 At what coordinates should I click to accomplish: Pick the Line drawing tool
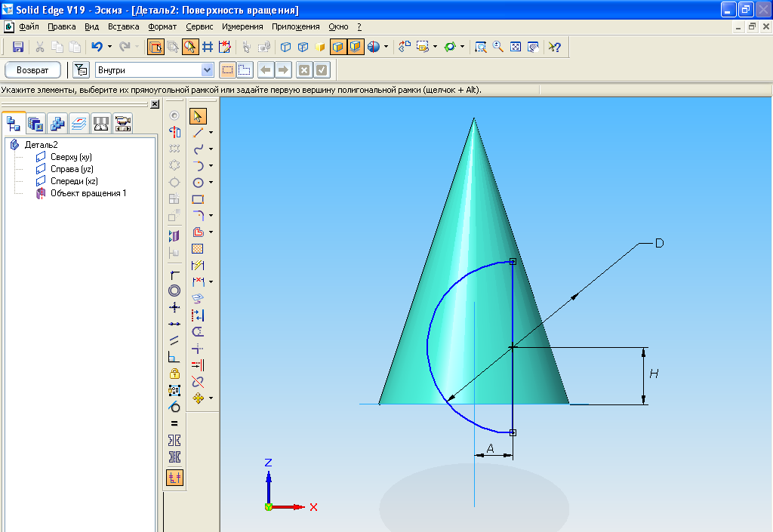point(198,133)
